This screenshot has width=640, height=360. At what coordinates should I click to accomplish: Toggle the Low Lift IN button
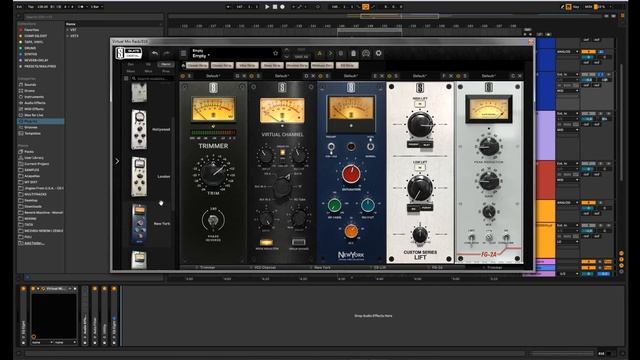click(x=420, y=168)
